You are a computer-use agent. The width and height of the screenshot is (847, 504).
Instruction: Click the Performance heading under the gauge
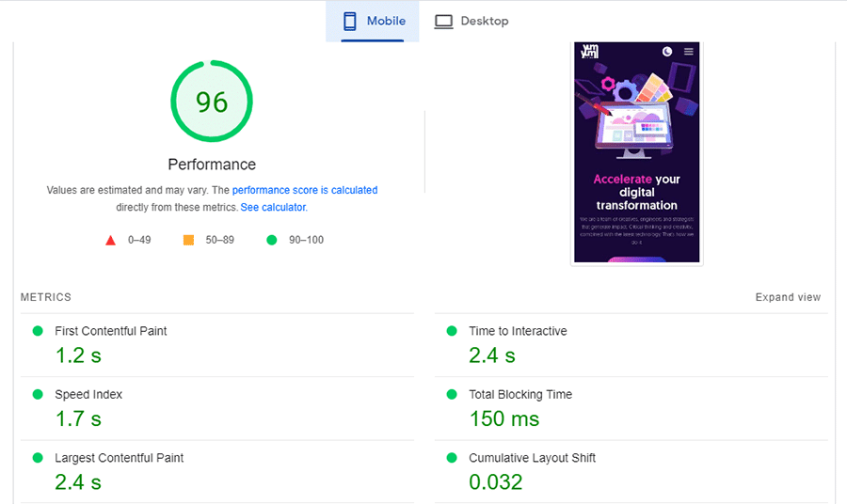212,165
